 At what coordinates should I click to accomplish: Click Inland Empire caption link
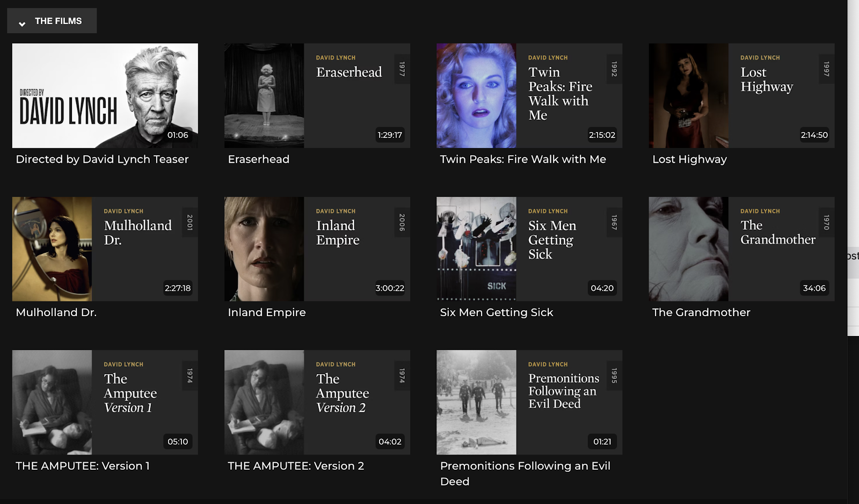267,312
